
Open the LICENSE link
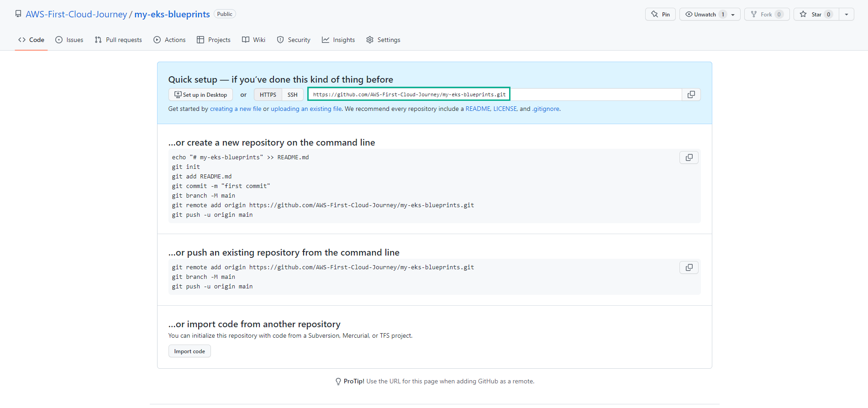pos(505,109)
